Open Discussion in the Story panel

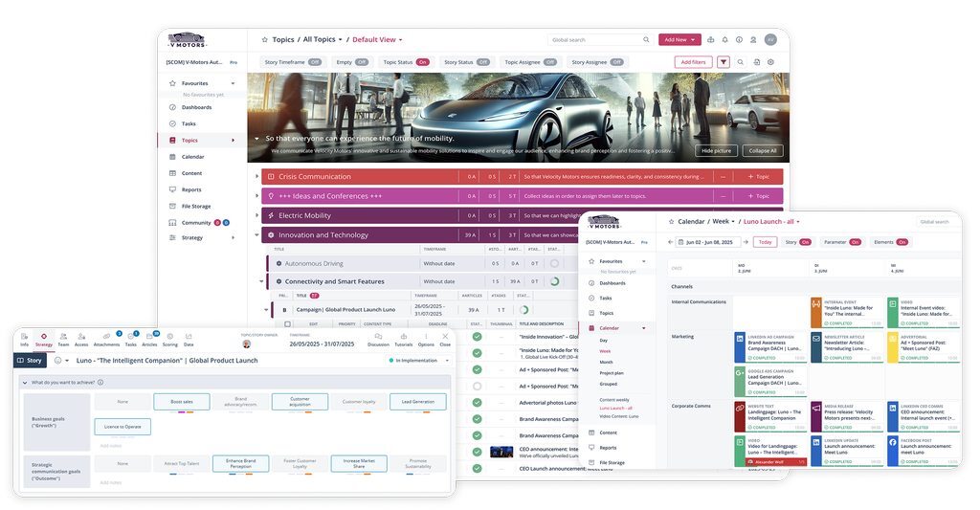(x=378, y=340)
